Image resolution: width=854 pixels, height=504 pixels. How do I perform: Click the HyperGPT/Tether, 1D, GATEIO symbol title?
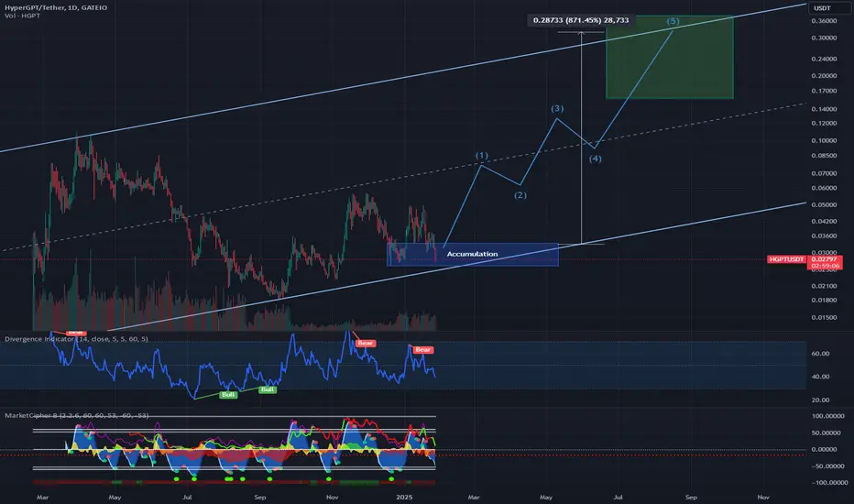coord(56,7)
